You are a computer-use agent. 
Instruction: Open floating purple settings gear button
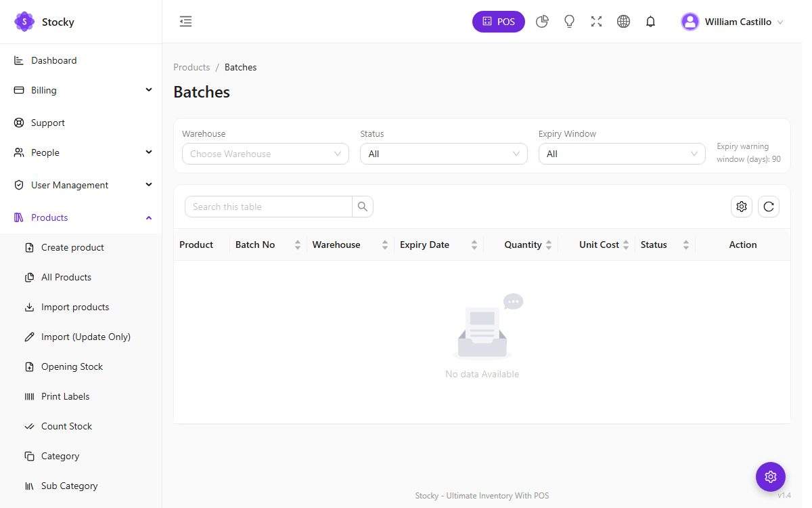tap(771, 477)
